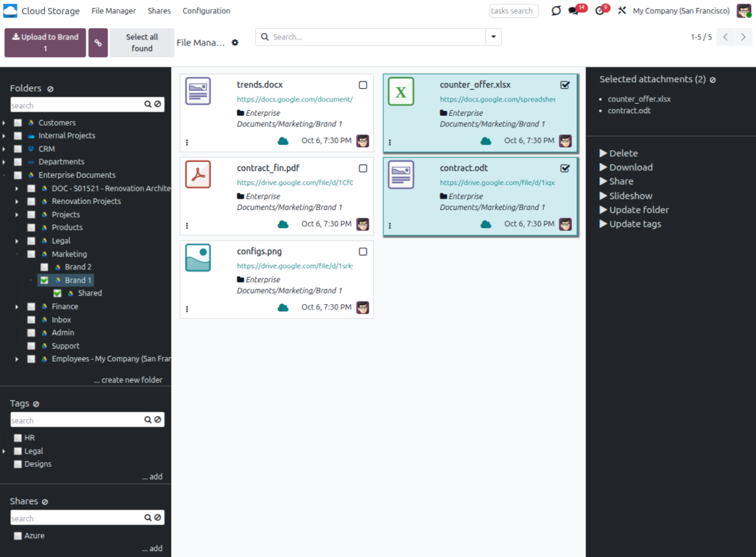Click the gear icon next to File Manager title

pos(235,43)
